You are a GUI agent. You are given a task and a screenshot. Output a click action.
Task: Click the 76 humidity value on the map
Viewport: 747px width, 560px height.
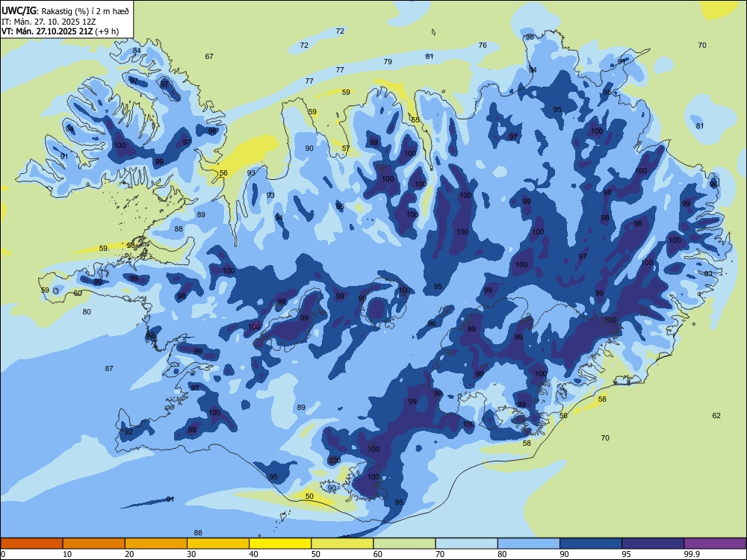pyautogui.click(x=483, y=46)
